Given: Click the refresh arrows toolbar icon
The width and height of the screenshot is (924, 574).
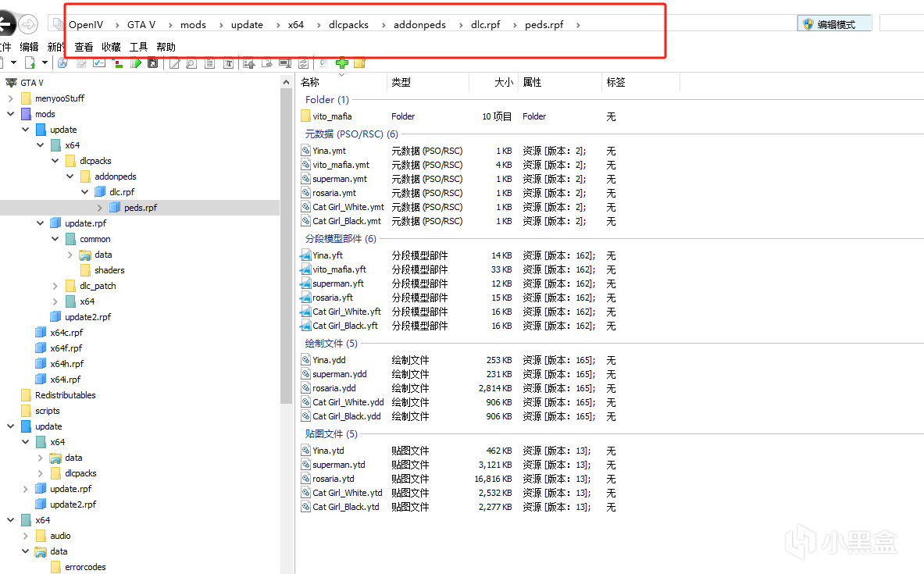Looking at the screenshot, I should point(304,63).
